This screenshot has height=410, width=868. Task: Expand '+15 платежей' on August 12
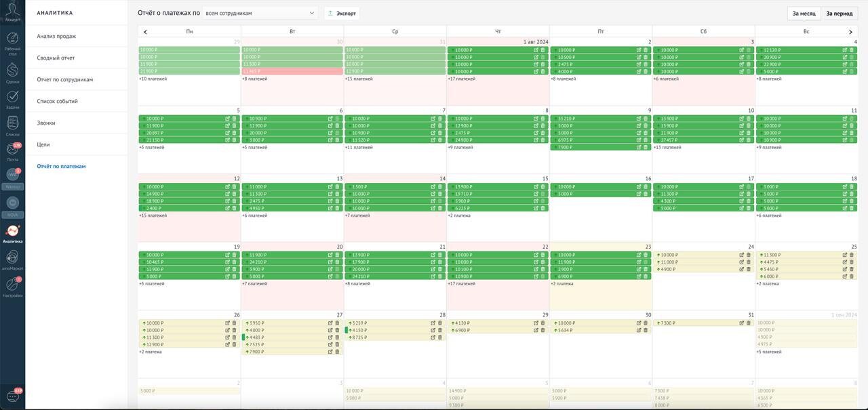pos(153,216)
